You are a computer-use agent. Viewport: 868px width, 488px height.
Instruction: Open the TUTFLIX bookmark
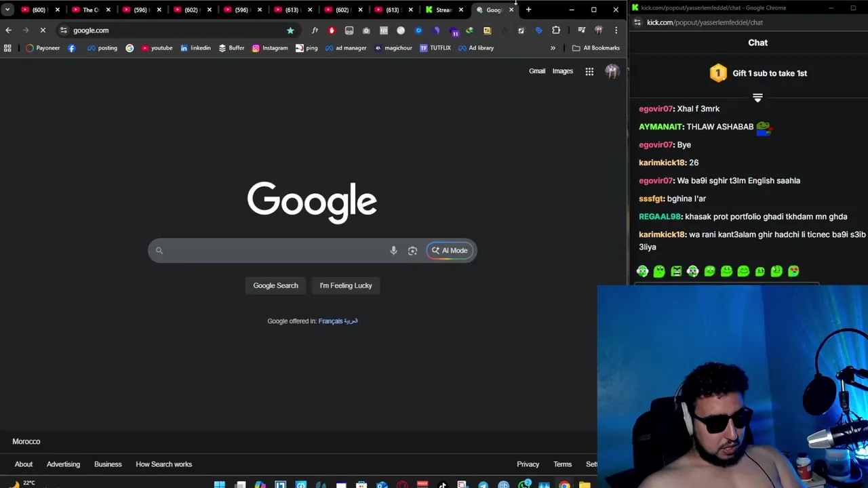tap(435, 48)
